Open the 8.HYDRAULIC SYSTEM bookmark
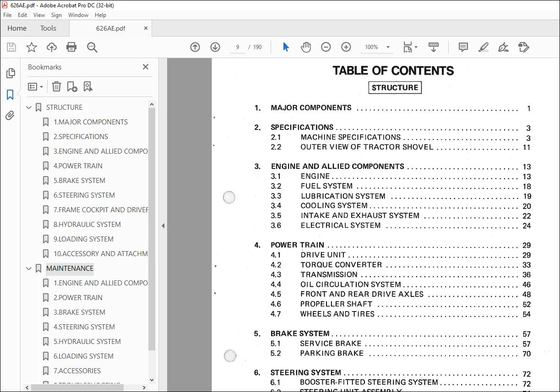The width and height of the screenshot is (560, 392). pyautogui.click(x=87, y=225)
